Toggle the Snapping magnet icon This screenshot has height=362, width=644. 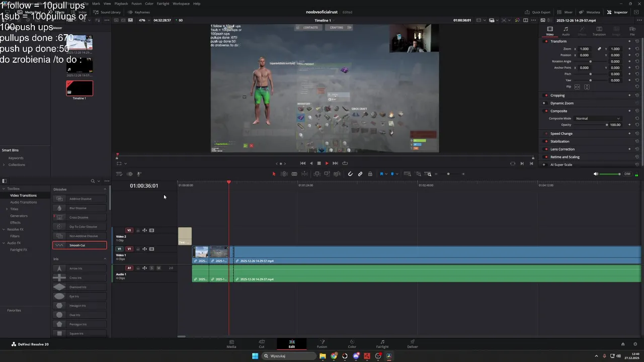(x=350, y=174)
